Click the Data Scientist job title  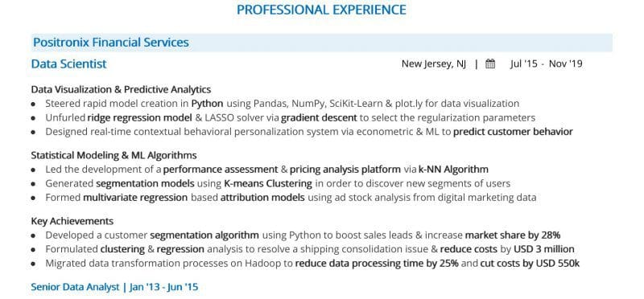69,64
